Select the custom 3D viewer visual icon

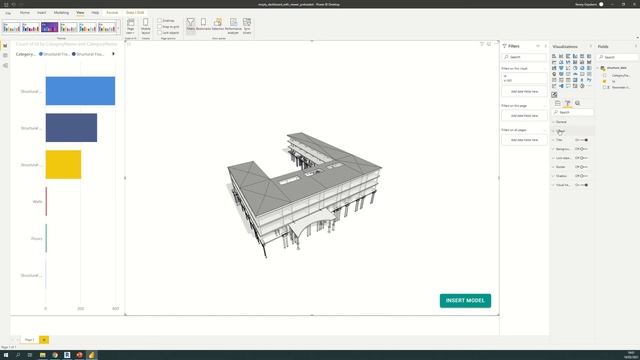coord(554,95)
